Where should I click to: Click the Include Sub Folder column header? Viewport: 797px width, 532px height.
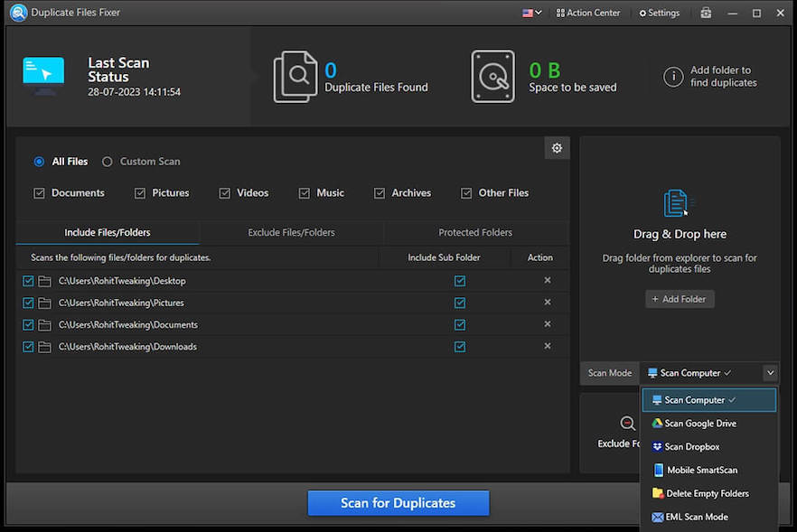444,257
